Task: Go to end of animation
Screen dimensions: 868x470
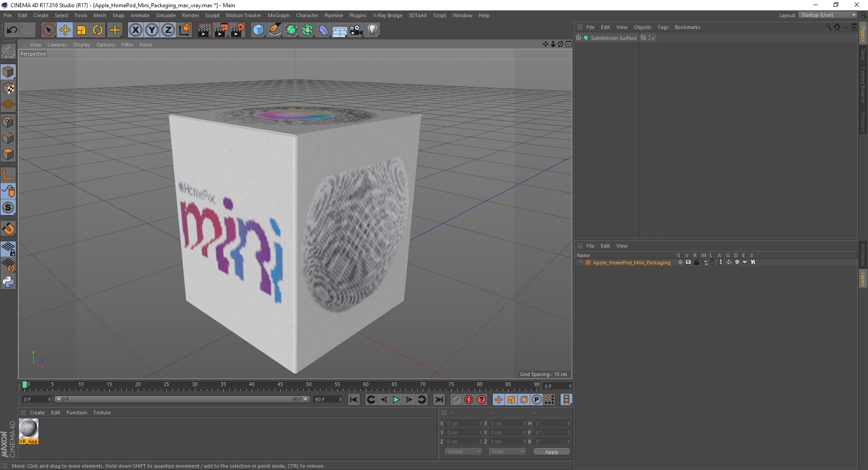Action: click(x=439, y=399)
